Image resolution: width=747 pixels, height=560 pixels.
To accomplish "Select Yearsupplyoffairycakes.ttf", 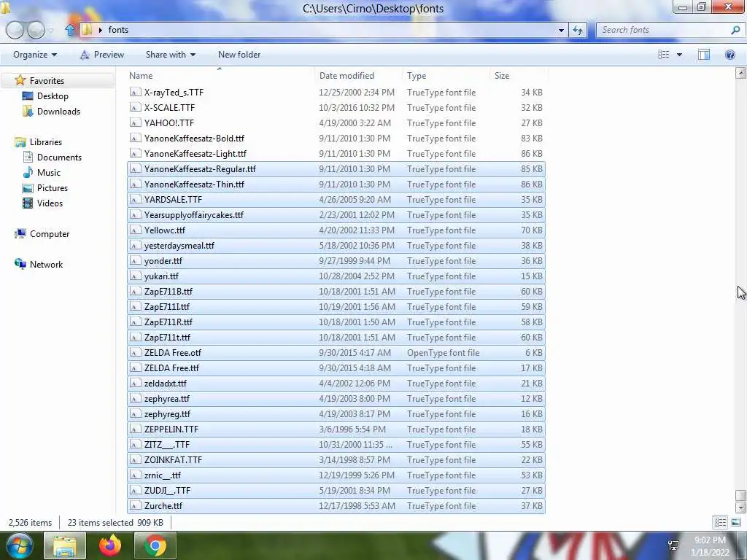I will [336, 215].
